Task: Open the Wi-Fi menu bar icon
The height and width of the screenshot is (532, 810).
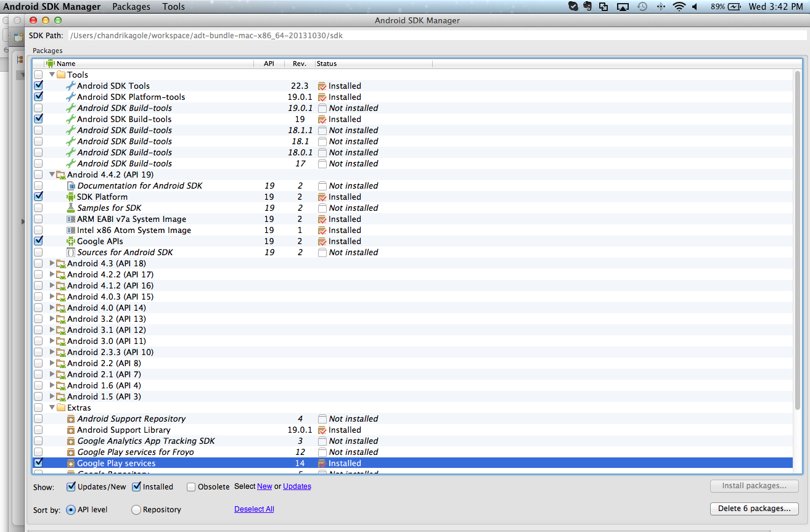Action: pos(679,7)
